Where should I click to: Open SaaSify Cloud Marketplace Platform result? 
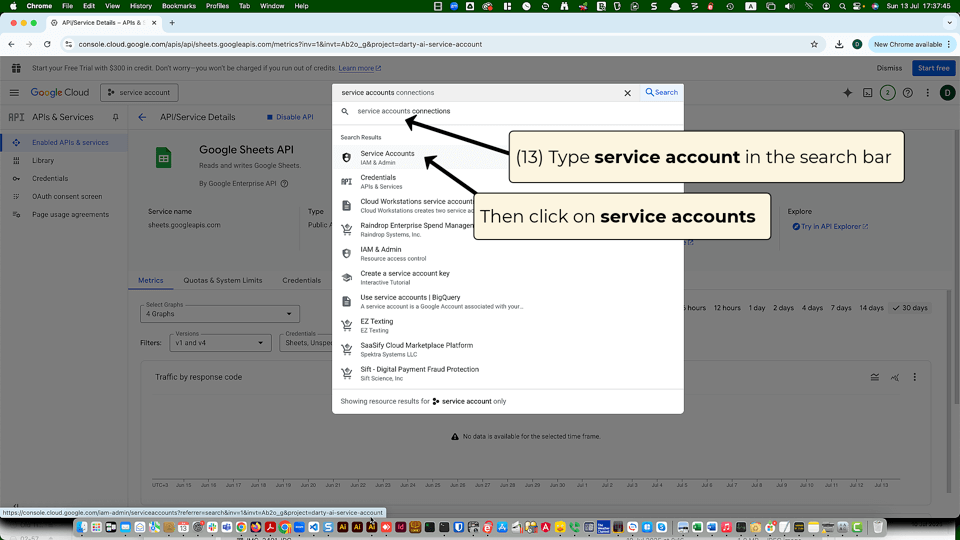[508, 349]
